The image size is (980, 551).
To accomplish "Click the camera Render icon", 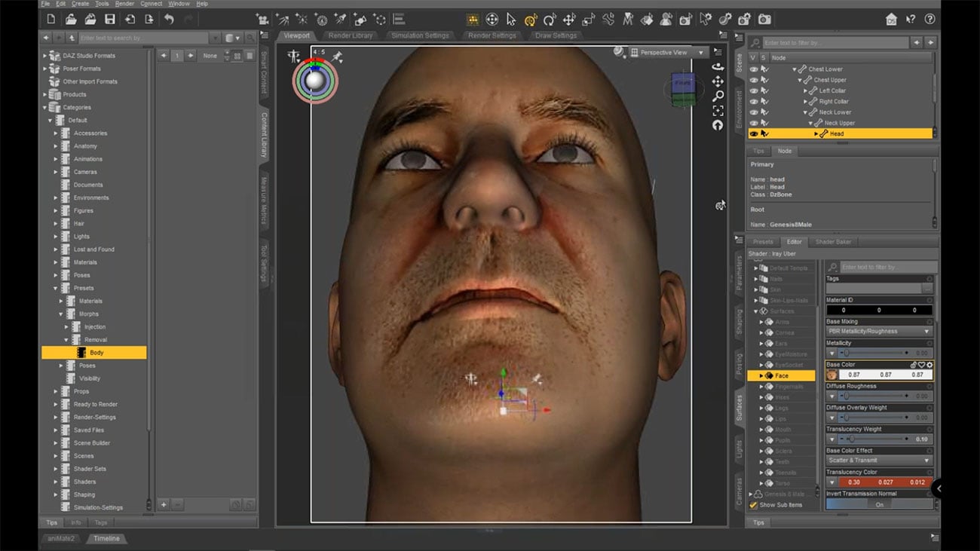I will (764, 19).
